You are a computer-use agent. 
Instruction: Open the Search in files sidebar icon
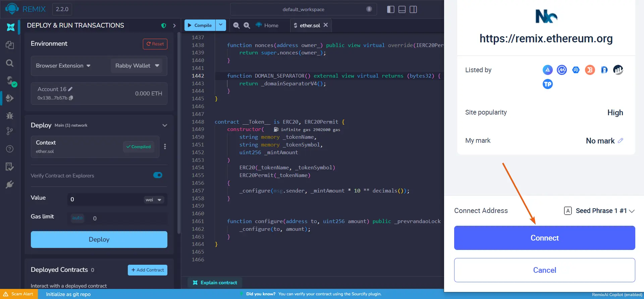[x=10, y=63]
